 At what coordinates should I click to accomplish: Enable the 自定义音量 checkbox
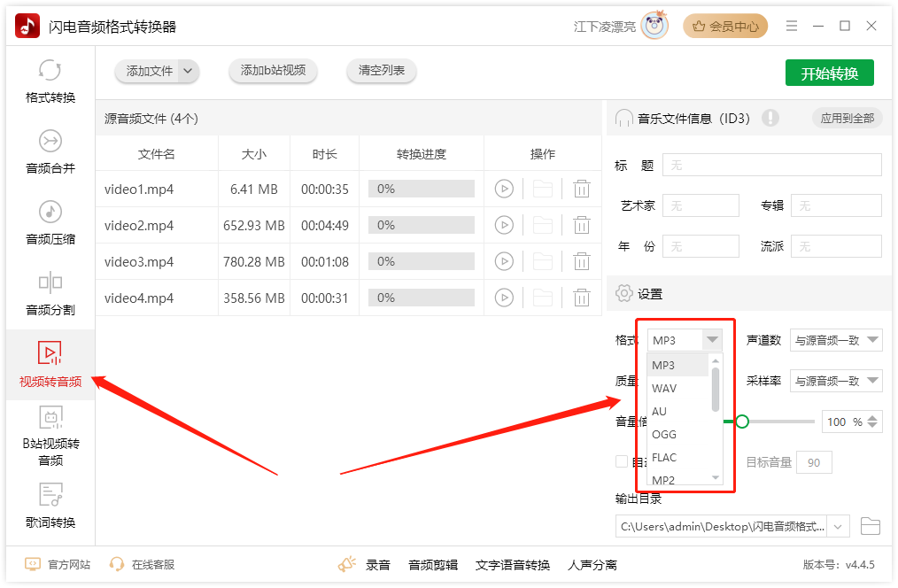click(x=620, y=461)
